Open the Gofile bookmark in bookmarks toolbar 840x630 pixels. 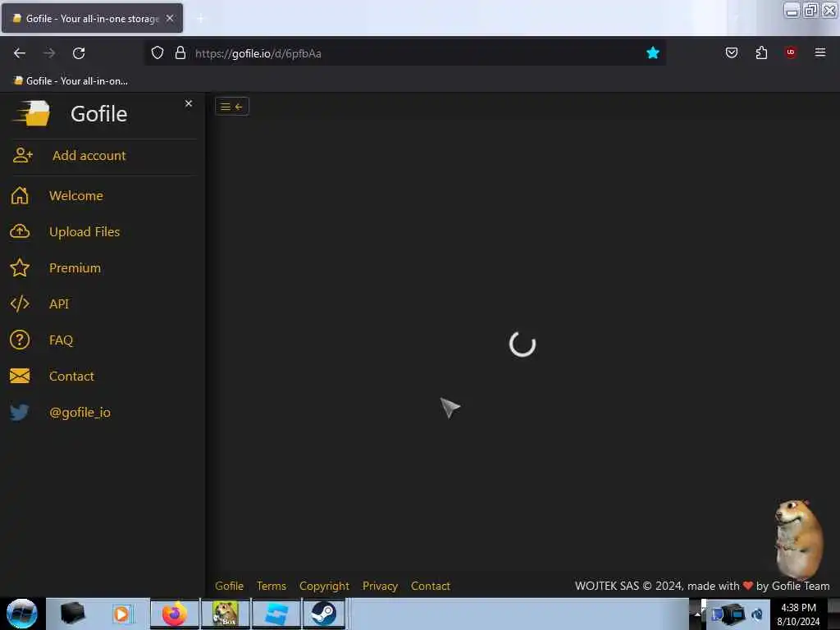pos(71,81)
